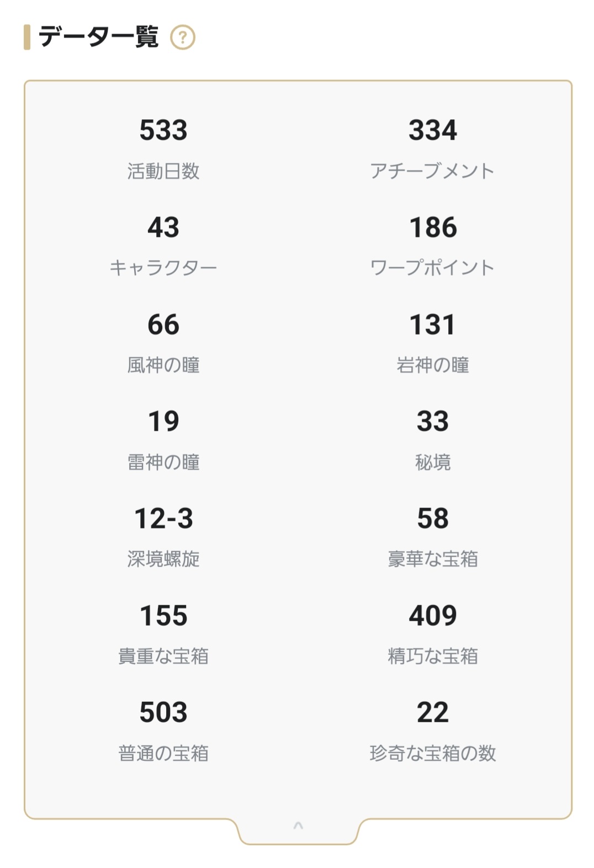Click the 珍奇な宝箱の数 stat entry
The height and width of the screenshot is (868, 594).
(x=433, y=731)
